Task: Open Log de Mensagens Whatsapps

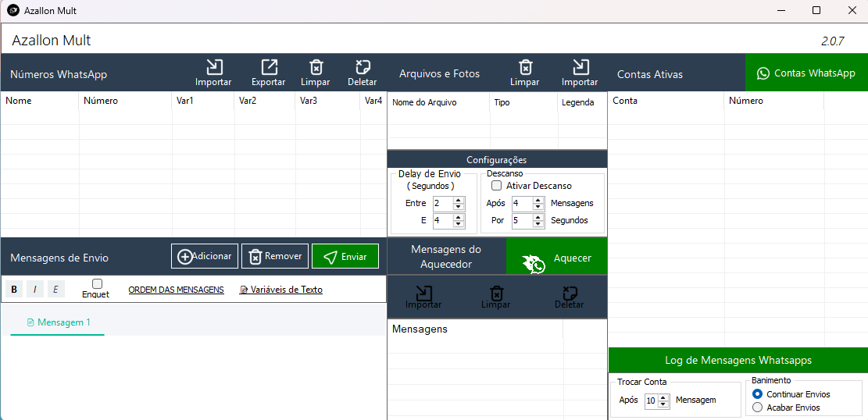Action: (738, 360)
